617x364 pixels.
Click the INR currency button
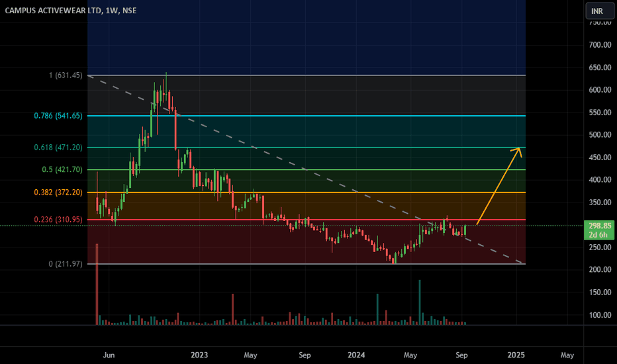[600, 11]
